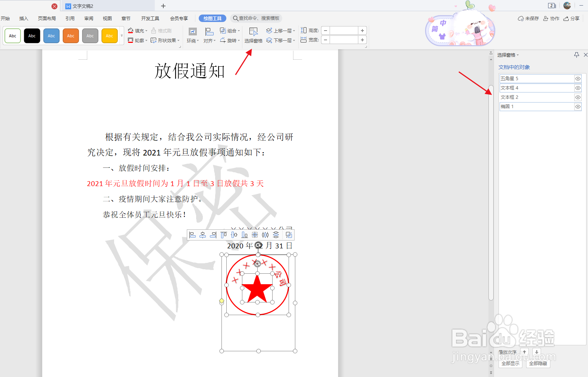This screenshot has width=588, height=377.
Task: Click the 分享 share icon
Action: pyautogui.click(x=572, y=18)
